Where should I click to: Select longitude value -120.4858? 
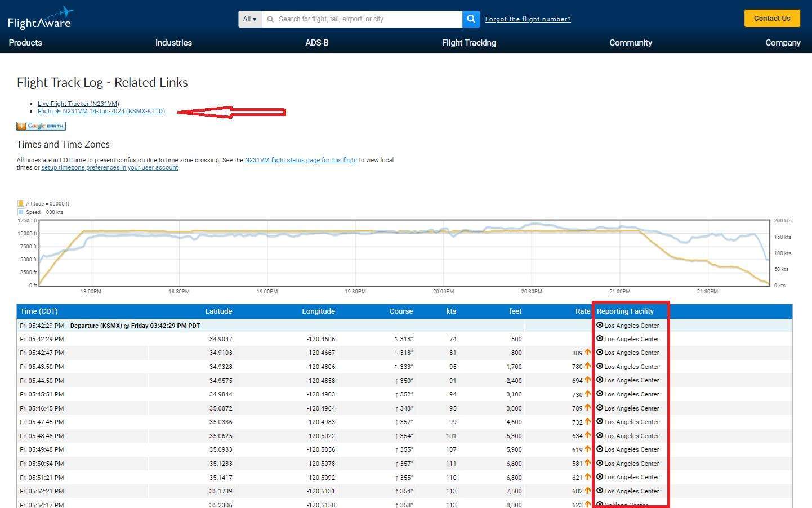tap(321, 381)
